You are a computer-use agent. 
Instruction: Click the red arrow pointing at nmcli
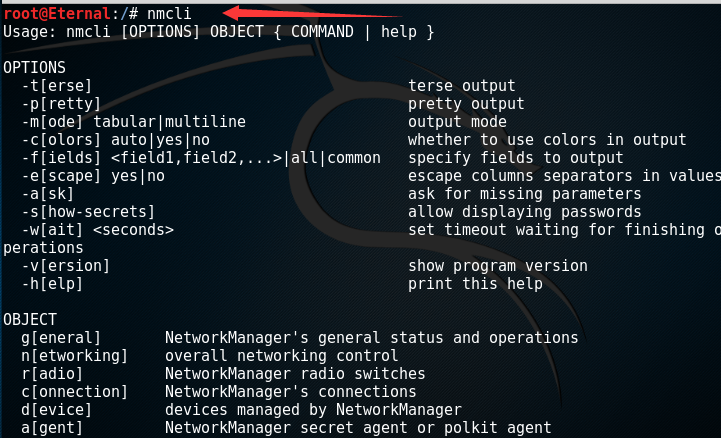coord(313,12)
